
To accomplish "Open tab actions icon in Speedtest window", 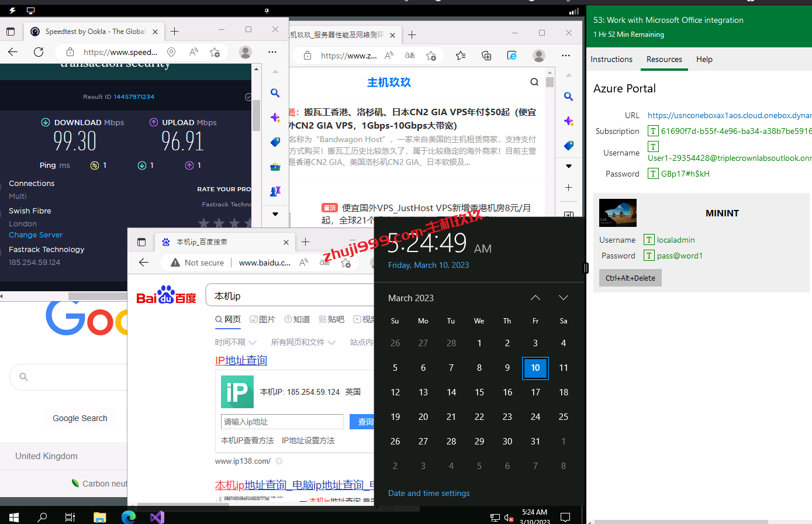I will [10, 32].
